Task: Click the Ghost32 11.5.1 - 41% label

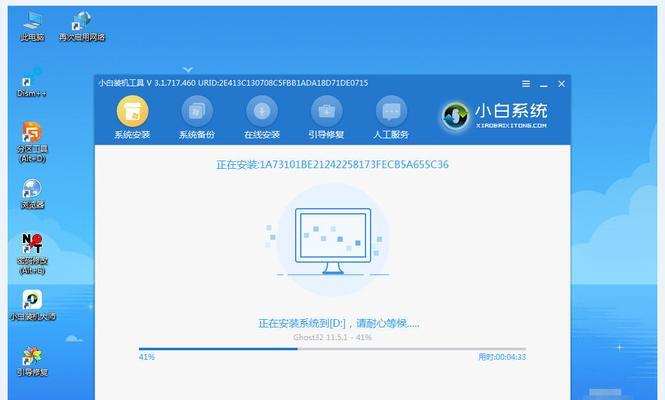Action: pos(332,337)
